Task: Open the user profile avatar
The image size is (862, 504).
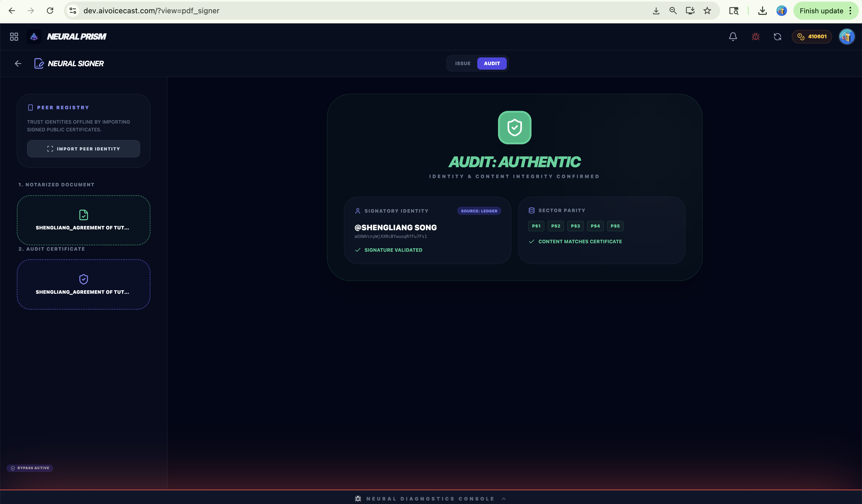Action: [x=847, y=37]
